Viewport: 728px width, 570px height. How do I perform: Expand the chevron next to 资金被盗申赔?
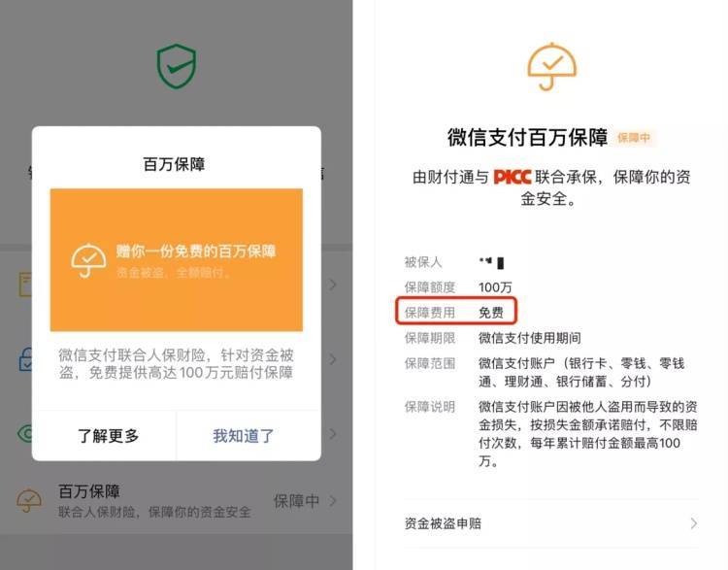693,523
